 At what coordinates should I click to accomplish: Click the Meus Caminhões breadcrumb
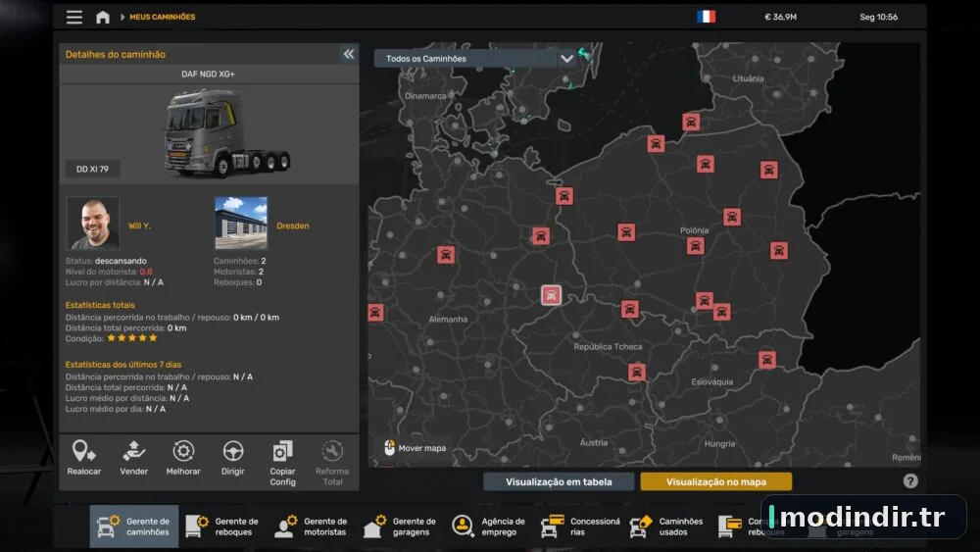click(162, 17)
